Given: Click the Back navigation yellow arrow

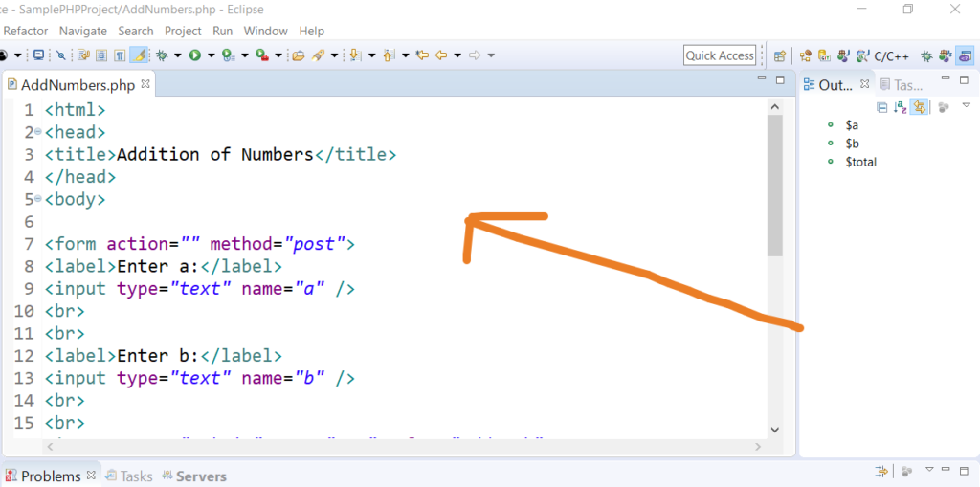Looking at the screenshot, I should pyautogui.click(x=441, y=55).
